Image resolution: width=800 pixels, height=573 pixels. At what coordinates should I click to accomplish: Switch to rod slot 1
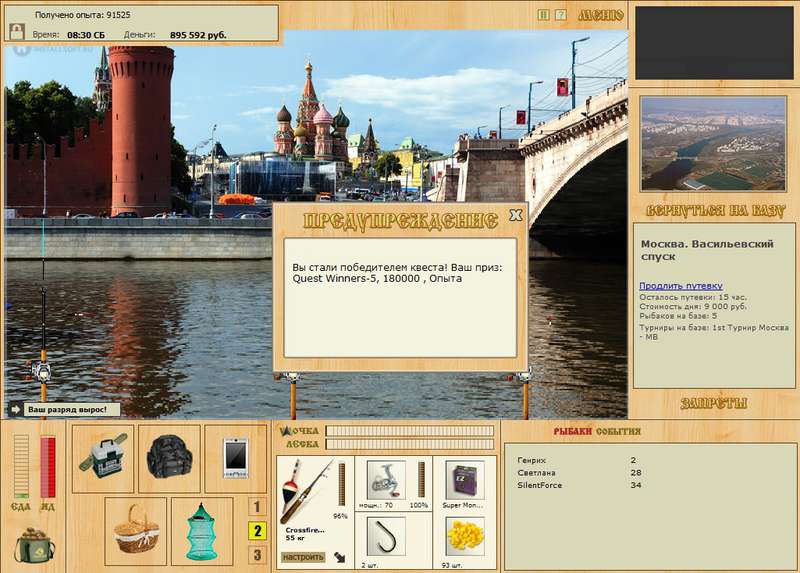click(x=257, y=507)
